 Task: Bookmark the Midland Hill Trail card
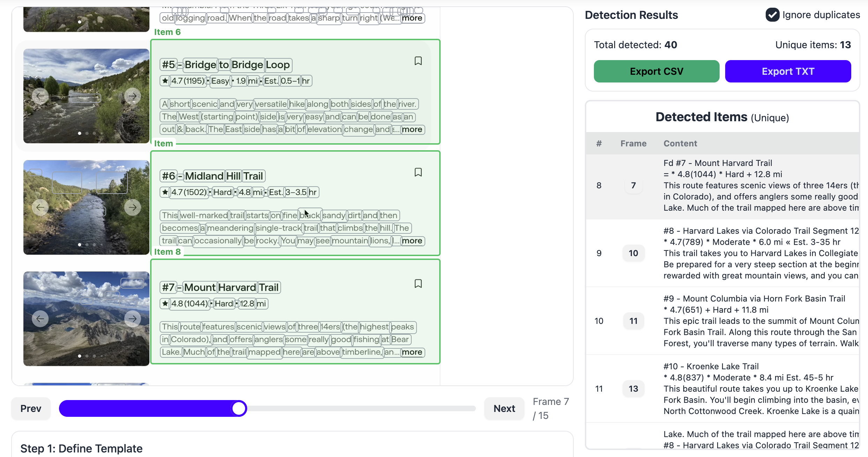click(x=418, y=172)
